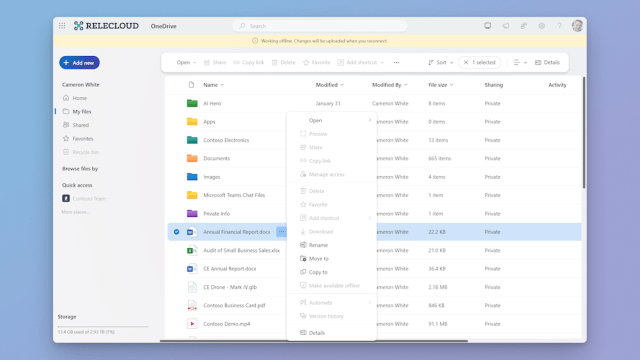
Task: Open the view layout options dropdown
Action: click(x=520, y=62)
